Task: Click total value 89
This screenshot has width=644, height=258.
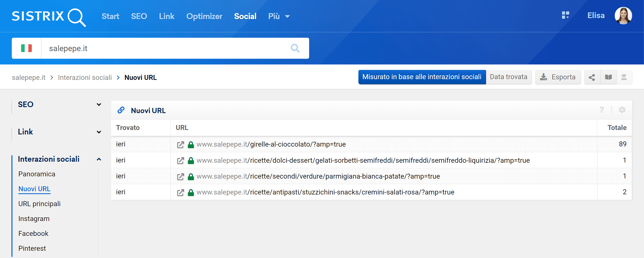Action: point(622,144)
